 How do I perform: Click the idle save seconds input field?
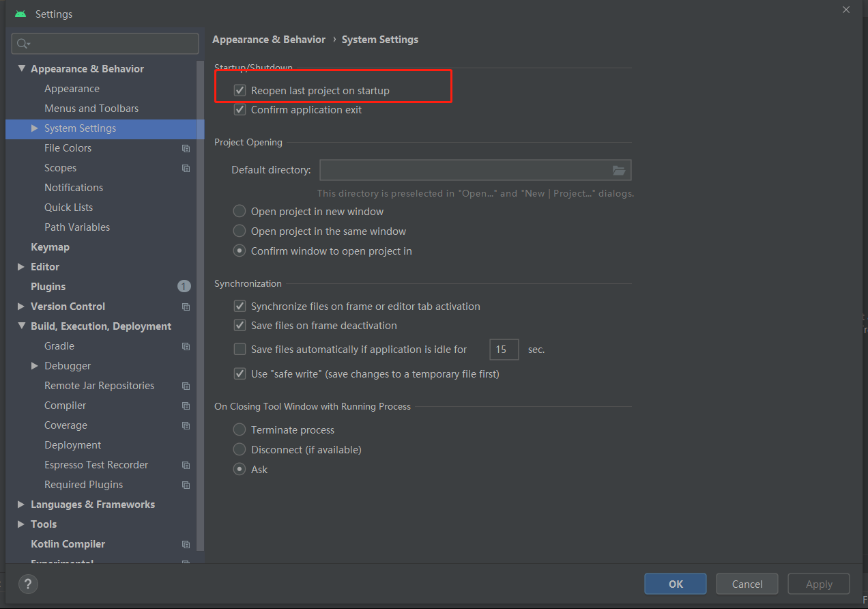(504, 349)
